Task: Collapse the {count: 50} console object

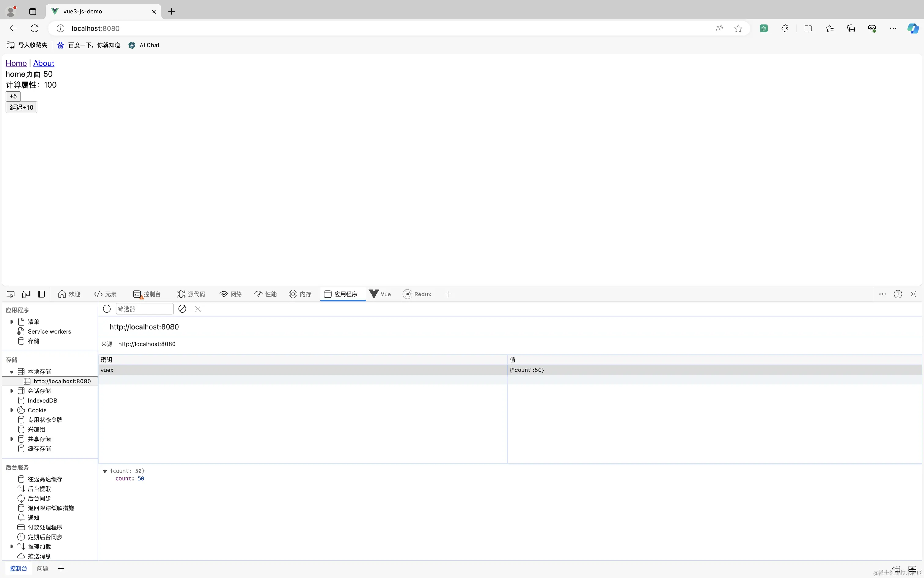Action: (x=105, y=470)
